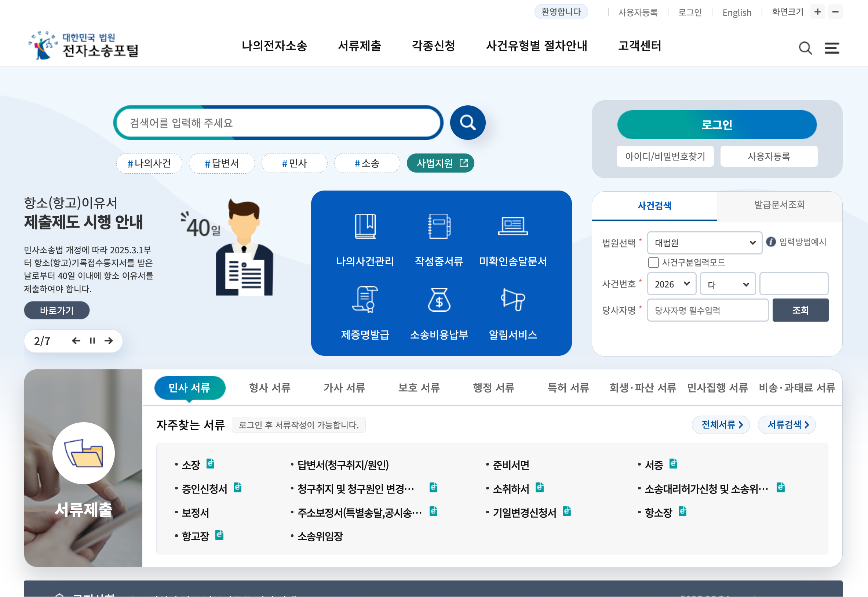
Task: Open 나의전자소송 main menu
Action: pos(274,46)
